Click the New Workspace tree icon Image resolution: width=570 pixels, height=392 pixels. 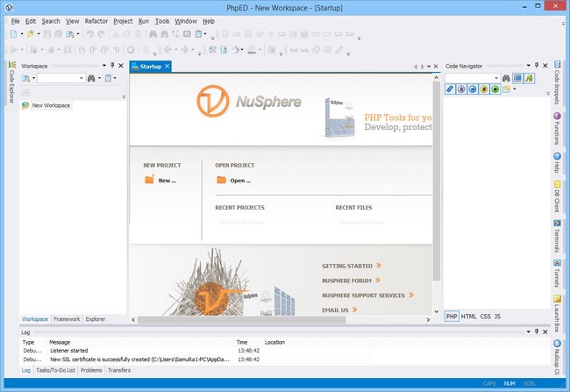(x=25, y=105)
